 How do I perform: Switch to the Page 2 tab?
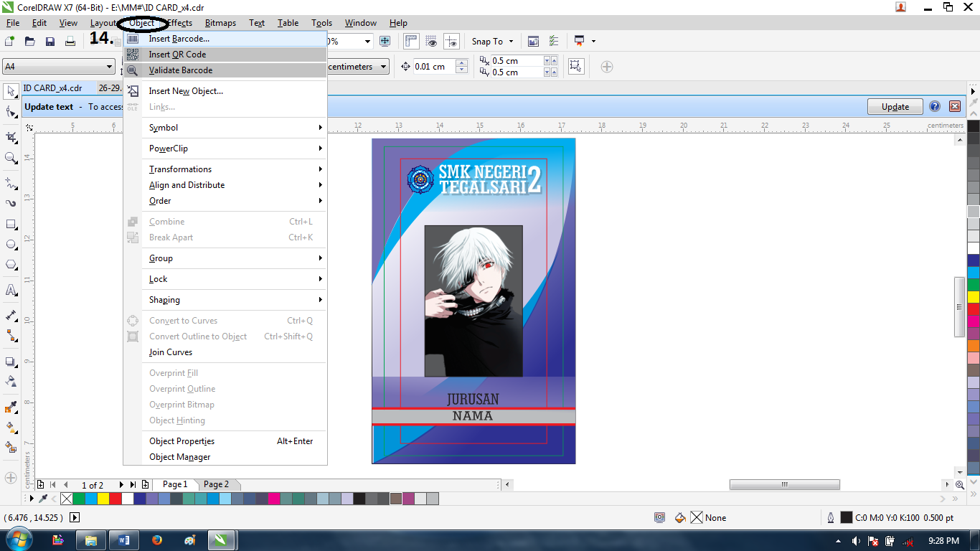pos(217,485)
